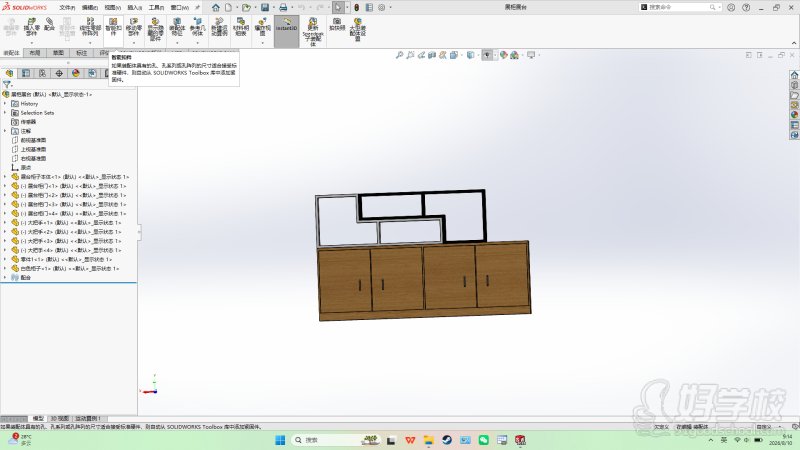Click View Orientation cube icon

pos(453,55)
